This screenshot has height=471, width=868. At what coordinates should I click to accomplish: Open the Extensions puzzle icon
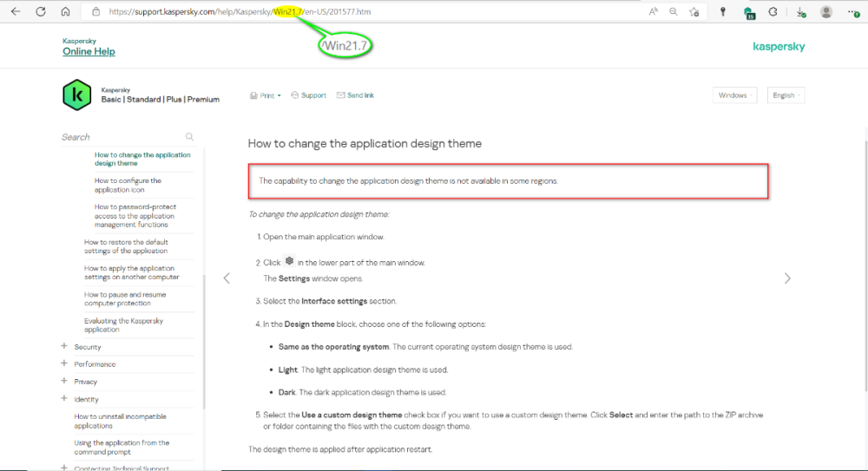pyautogui.click(x=773, y=11)
